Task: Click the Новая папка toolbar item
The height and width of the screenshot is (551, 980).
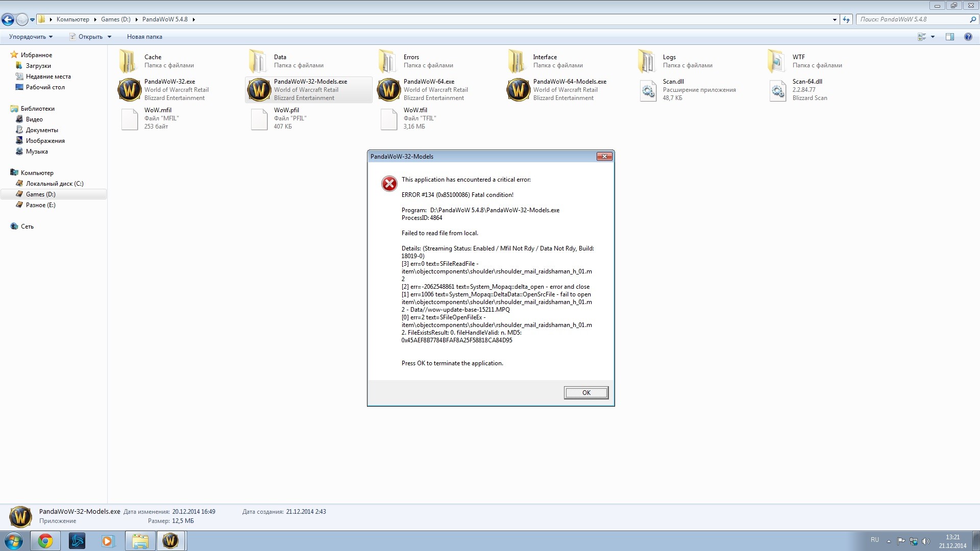Action: tap(144, 37)
